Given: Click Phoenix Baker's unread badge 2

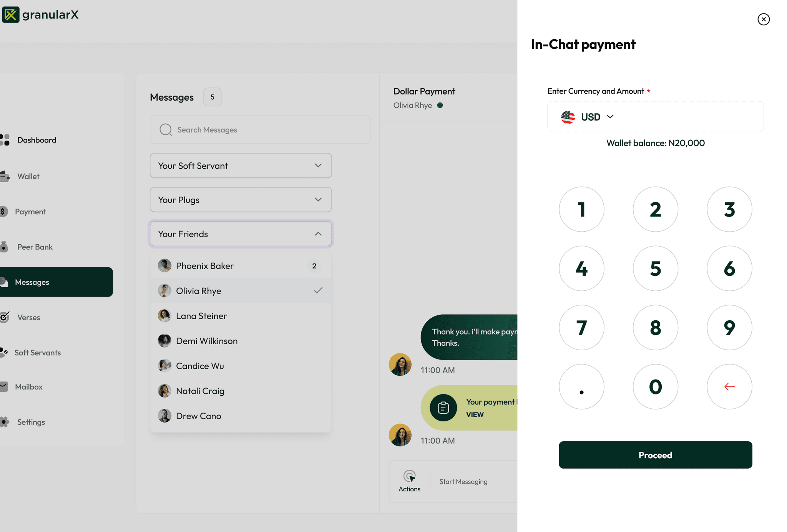Looking at the screenshot, I should (314, 265).
